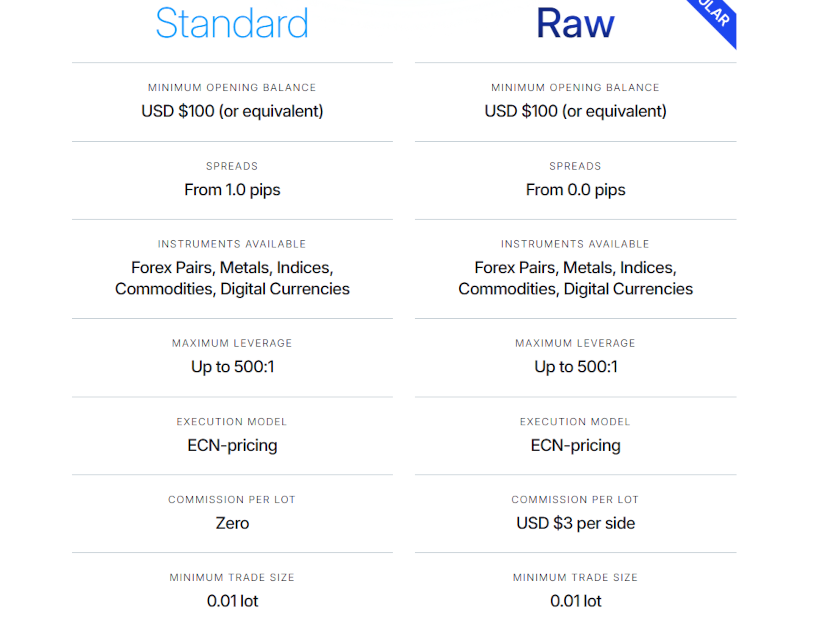The image size is (821, 628).
Task: Click Standard '0.01 lot' minimum trade size
Action: (x=232, y=601)
